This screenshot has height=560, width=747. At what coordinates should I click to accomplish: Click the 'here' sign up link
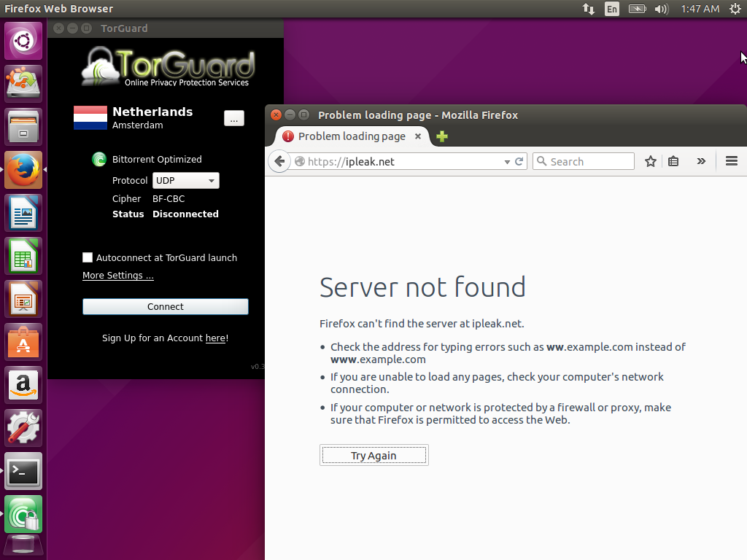coord(215,338)
